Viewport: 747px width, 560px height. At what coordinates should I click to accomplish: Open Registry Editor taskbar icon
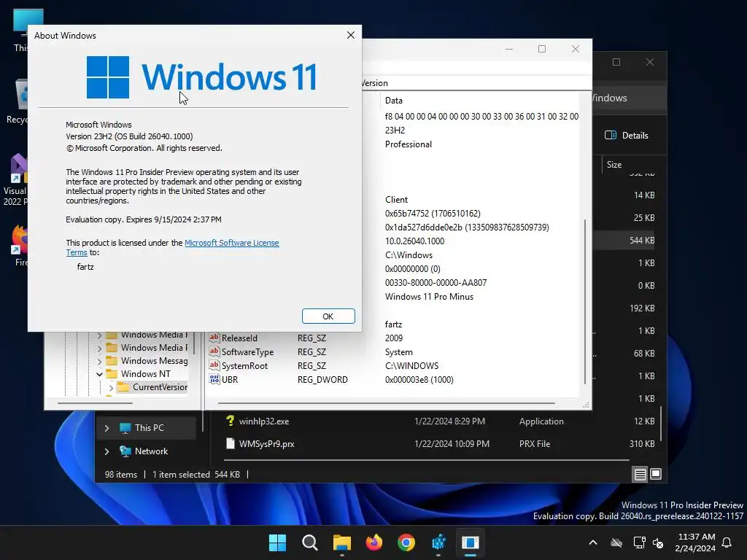(438, 542)
